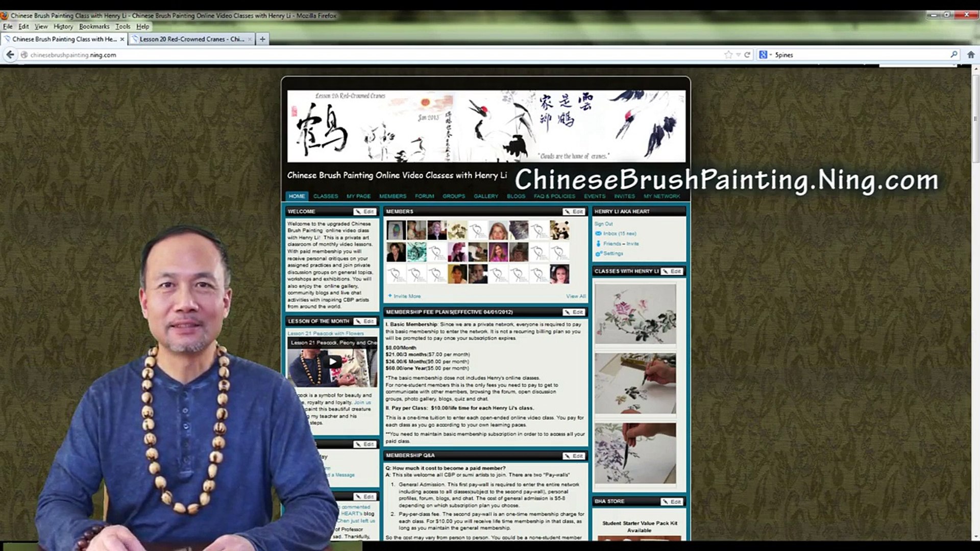Screen dimensions: 980x551
Task: Click Edit button on the Members panel
Action: tap(574, 211)
